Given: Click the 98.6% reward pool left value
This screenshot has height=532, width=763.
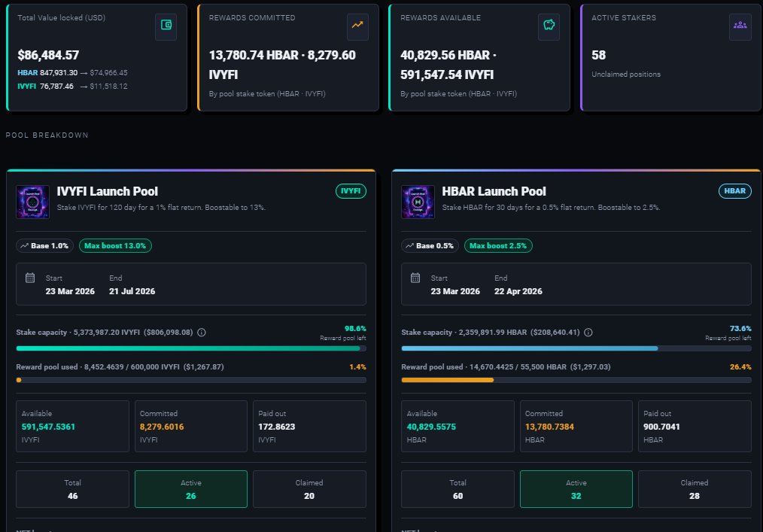Looking at the screenshot, I should (355, 329).
